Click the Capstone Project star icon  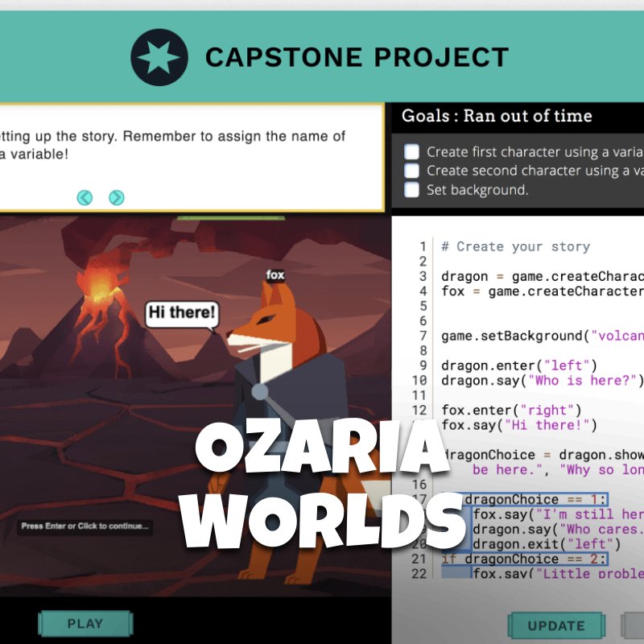click(159, 57)
